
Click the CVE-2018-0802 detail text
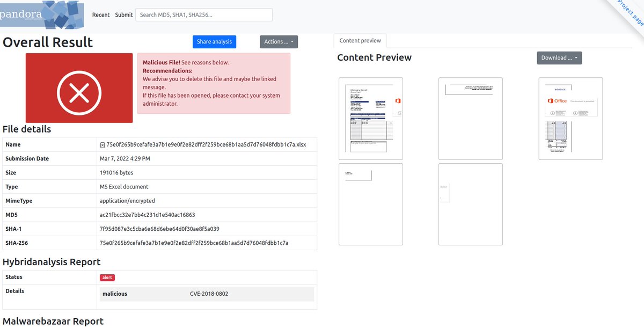point(210,294)
